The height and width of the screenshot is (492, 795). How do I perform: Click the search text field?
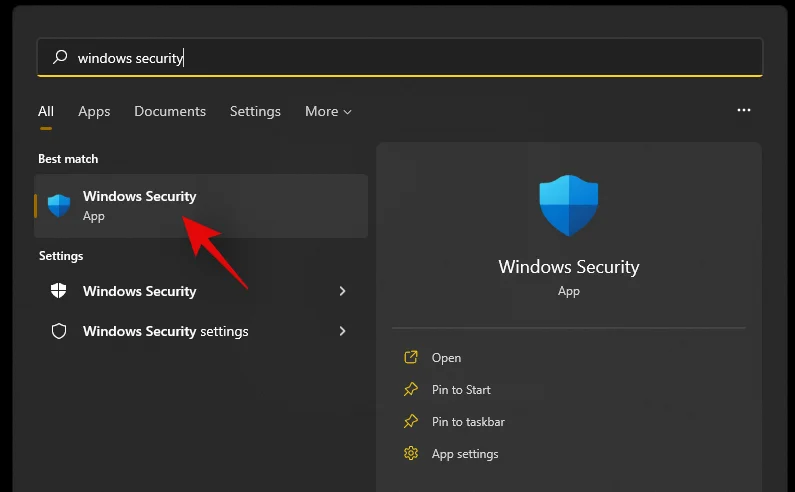click(400, 57)
